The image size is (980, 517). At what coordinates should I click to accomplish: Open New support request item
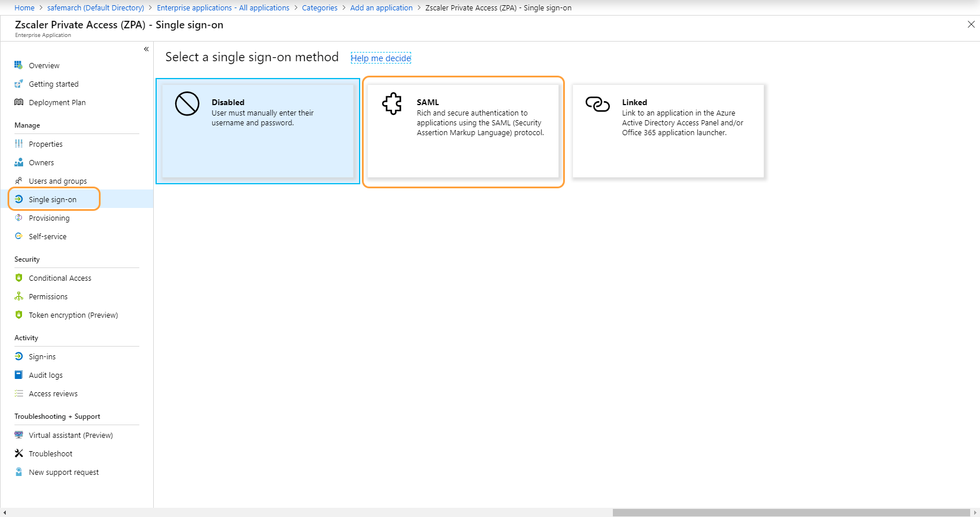pyautogui.click(x=64, y=472)
